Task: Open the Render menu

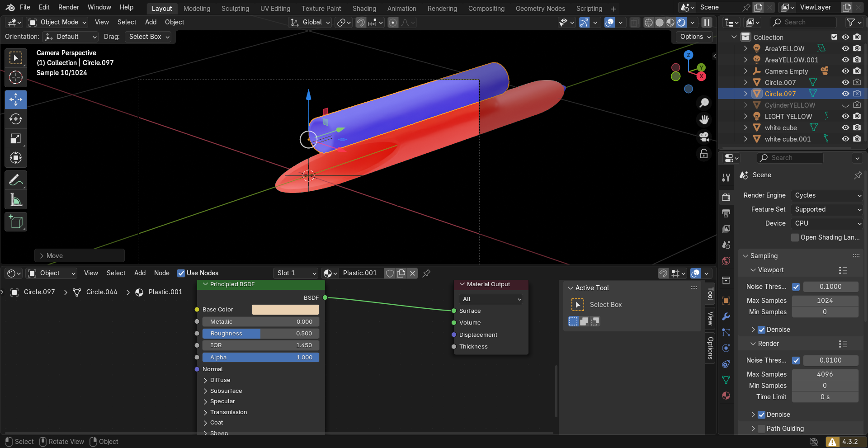Action: [69, 7]
